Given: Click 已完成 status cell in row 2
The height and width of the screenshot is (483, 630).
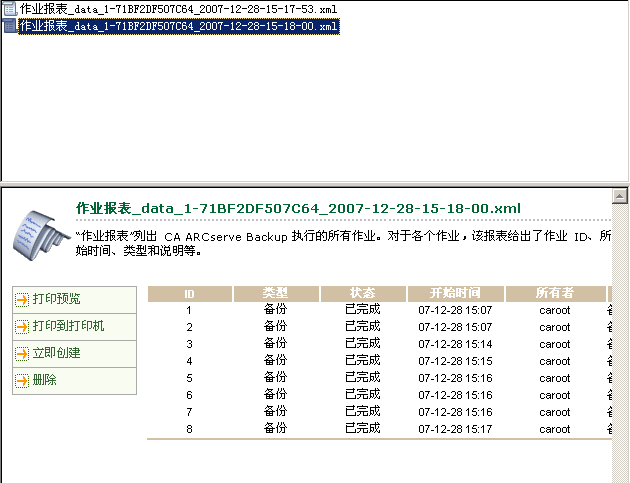Looking at the screenshot, I should click(363, 326).
